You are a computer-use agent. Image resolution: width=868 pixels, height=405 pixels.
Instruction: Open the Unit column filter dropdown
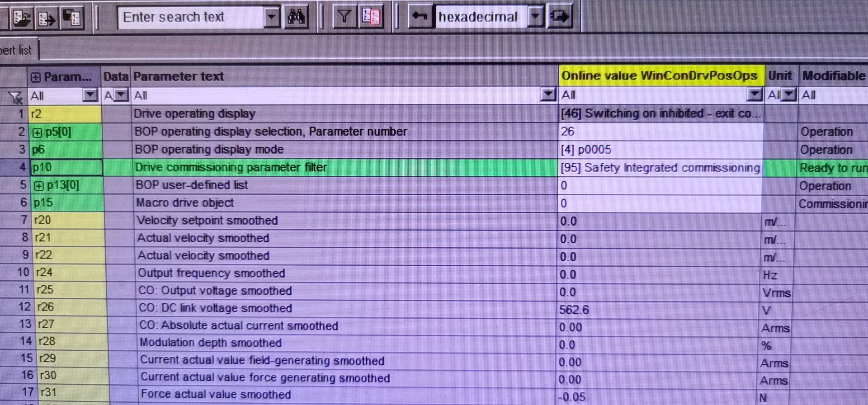[x=789, y=94]
